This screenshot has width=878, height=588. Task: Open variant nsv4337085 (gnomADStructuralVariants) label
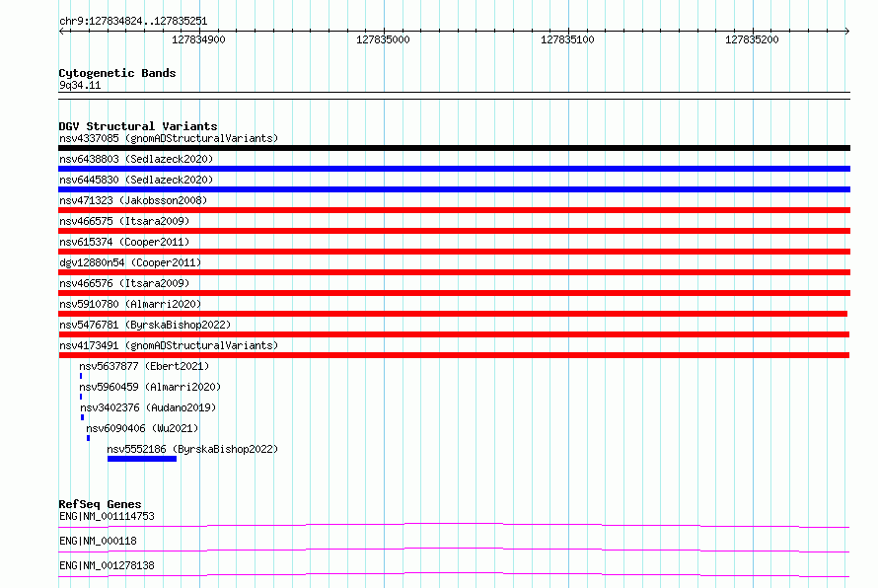pyautogui.click(x=169, y=138)
